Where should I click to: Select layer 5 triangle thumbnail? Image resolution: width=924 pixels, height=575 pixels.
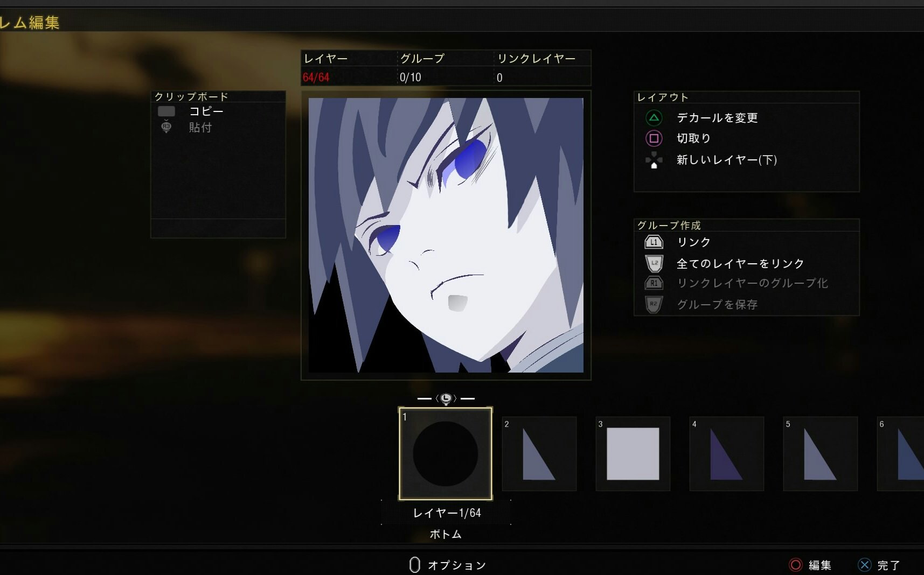point(821,454)
